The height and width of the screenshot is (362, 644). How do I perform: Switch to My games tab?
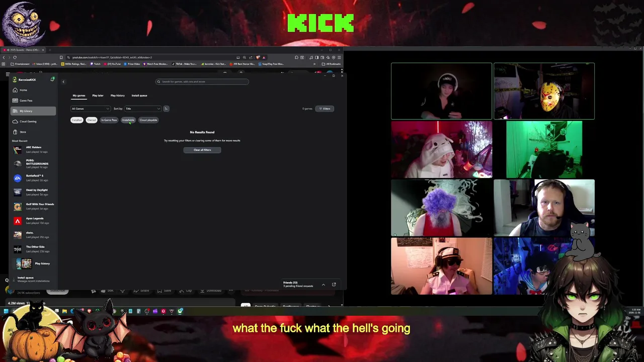79,96
